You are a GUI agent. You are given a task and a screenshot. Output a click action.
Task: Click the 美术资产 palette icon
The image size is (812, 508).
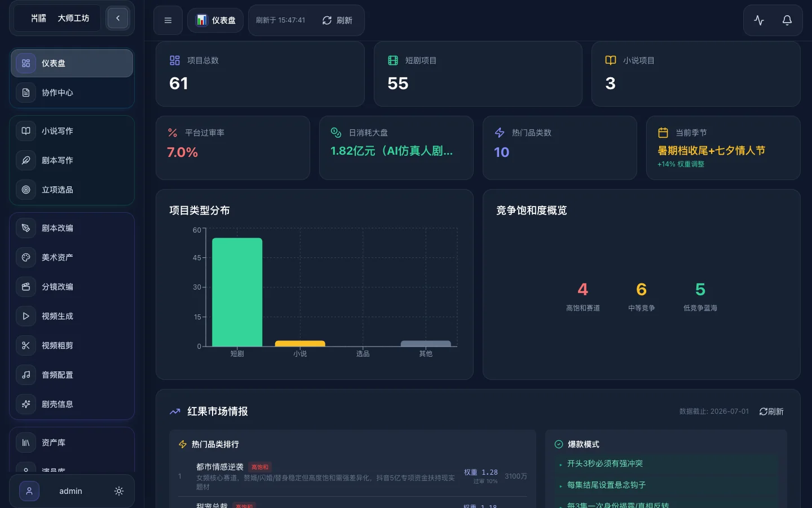pyautogui.click(x=26, y=257)
